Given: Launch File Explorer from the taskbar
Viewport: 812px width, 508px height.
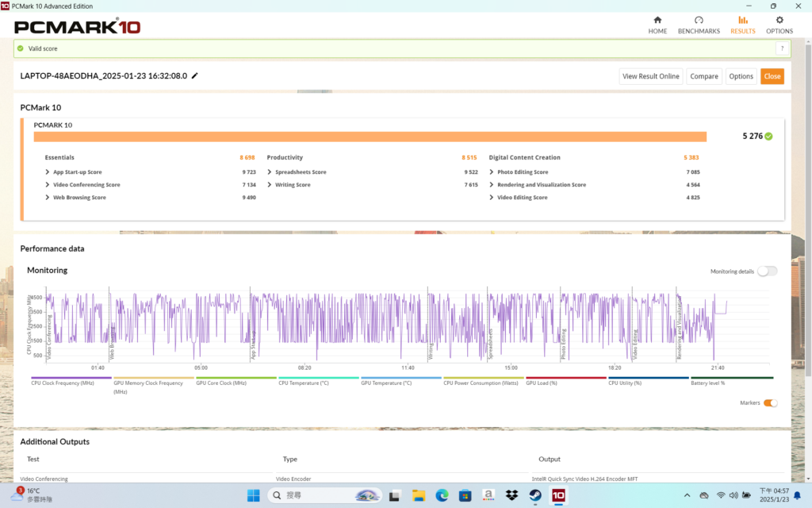Looking at the screenshot, I should (419, 495).
